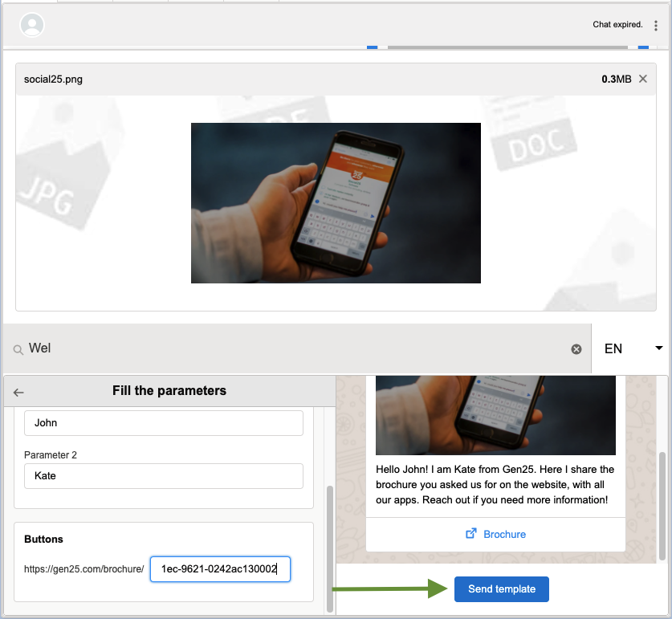Click the parameters panel vertical scrollbar
672x619 pixels.
point(329,546)
